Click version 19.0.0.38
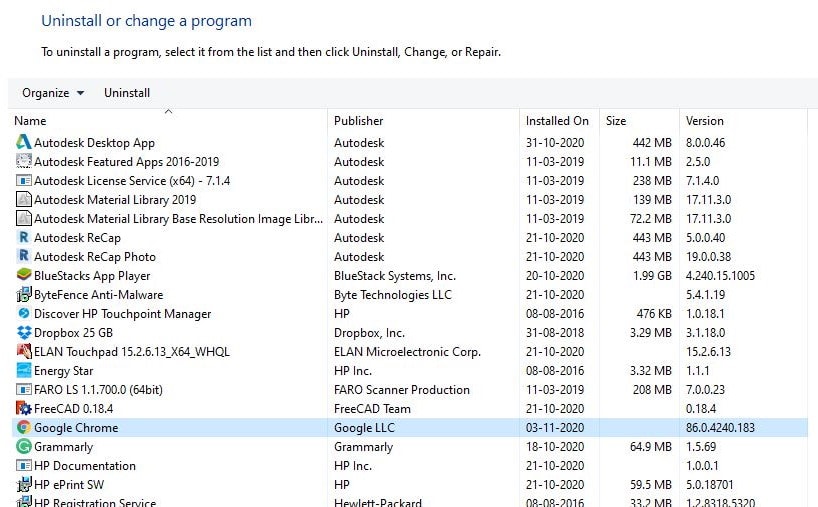Viewport: 818px width, 507px height. tap(708, 257)
